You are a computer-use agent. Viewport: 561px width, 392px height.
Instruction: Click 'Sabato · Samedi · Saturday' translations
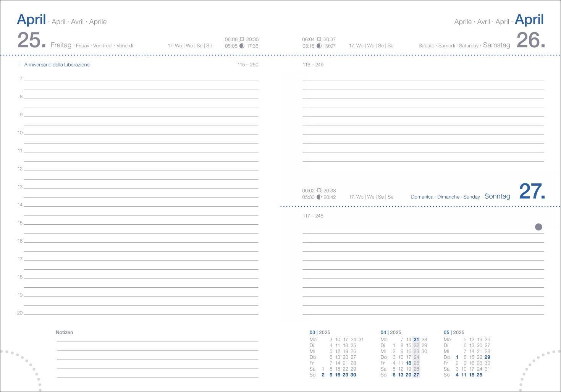point(448,45)
